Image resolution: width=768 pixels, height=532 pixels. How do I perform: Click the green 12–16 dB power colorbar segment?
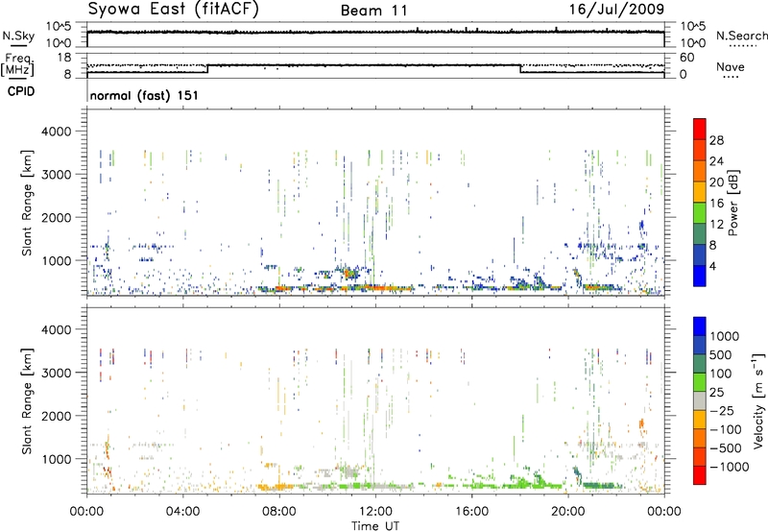(x=700, y=212)
